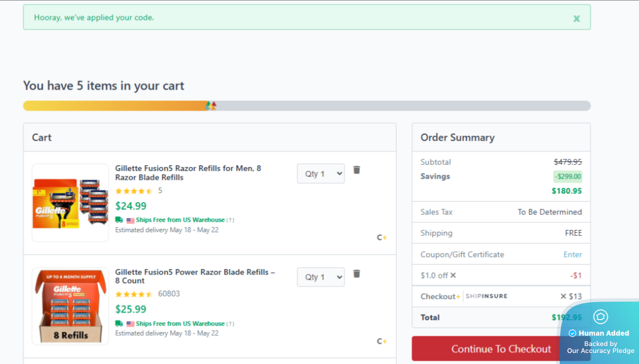Click Enter link for Coupon/Gift Certificate
This screenshot has height=364, width=639.
pos(572,254)
